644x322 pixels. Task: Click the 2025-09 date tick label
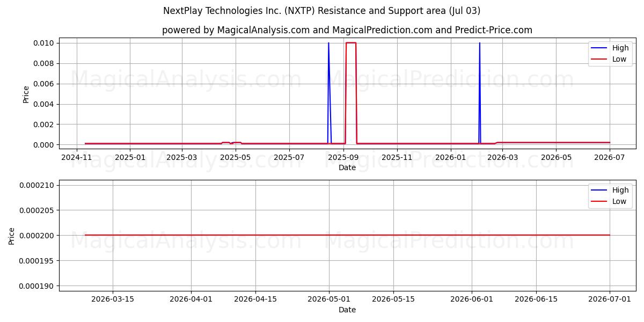click(343, 157)
